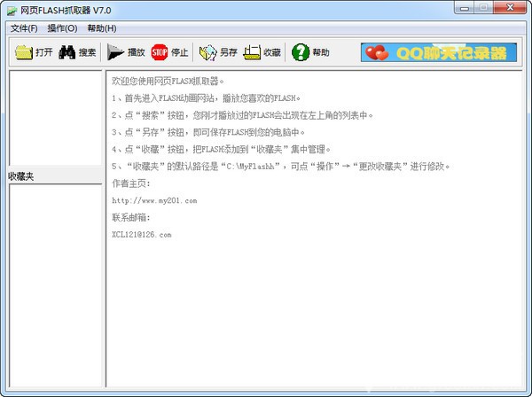Click instruction line 2 about 搜索 button
Screen dimensions: 532x397
pos(242,115)
